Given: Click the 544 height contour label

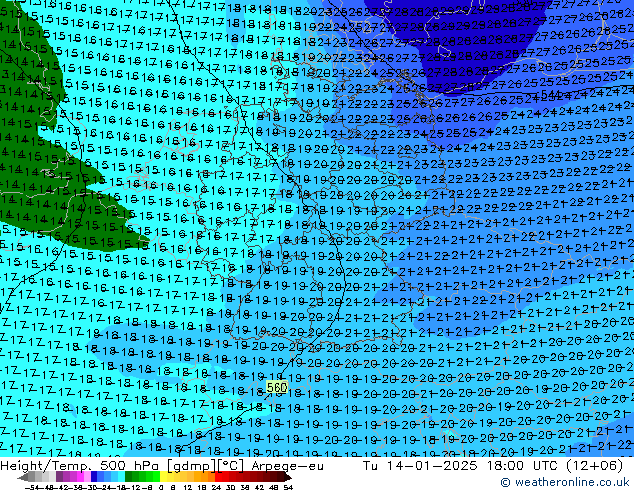Looking at the screenshot, I should pos(551,94).
